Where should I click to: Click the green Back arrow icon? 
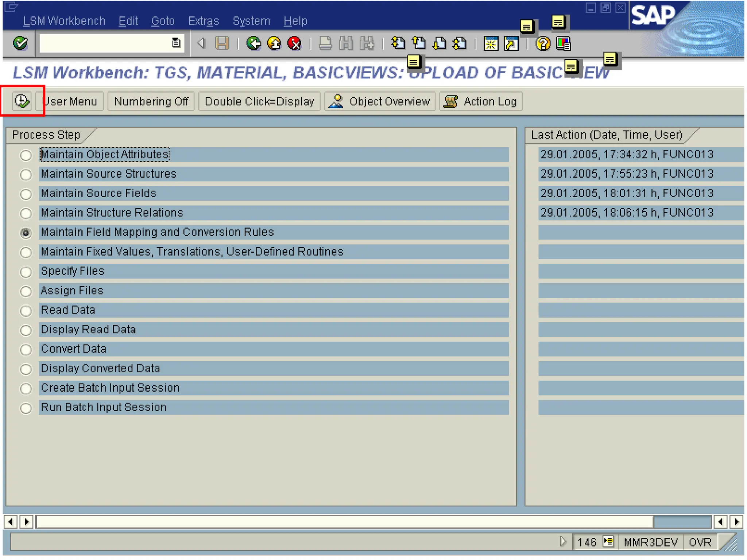253,43
